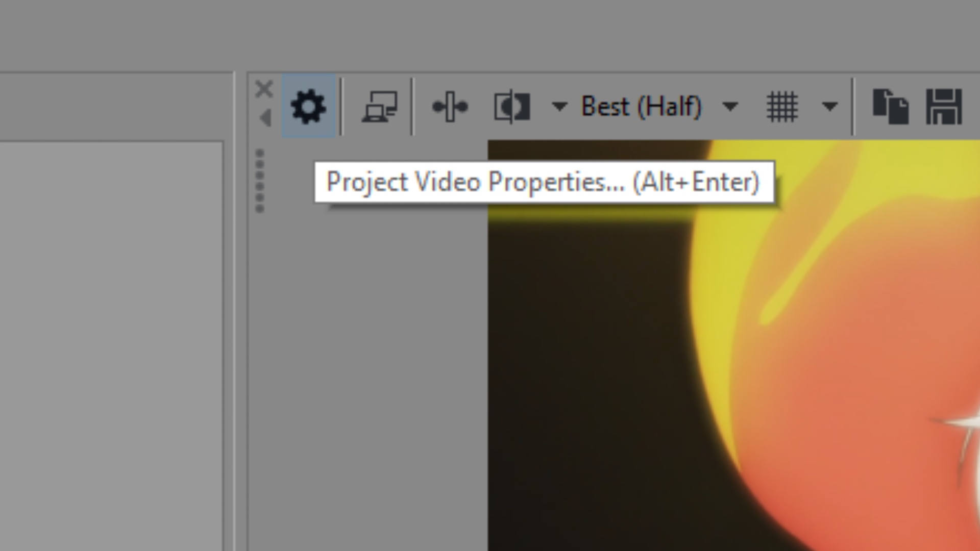Toggle the Overlays grid icon

click(781, 106)
